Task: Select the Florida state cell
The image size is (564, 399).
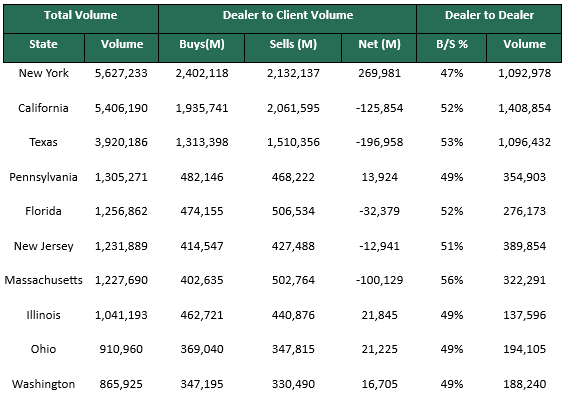Action: coord(44,211)
